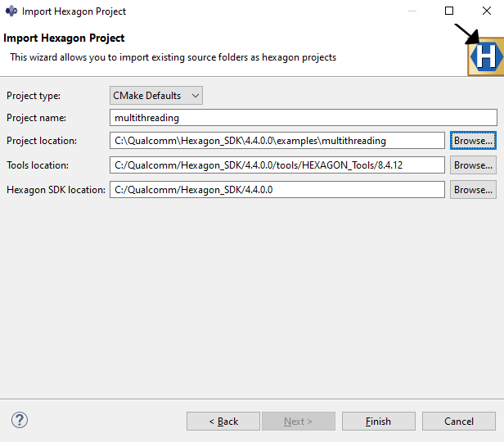The width and height of the screenshot is (504, 442).
Task: Open the help question mark icon
Action: click(x=20, y=420)
